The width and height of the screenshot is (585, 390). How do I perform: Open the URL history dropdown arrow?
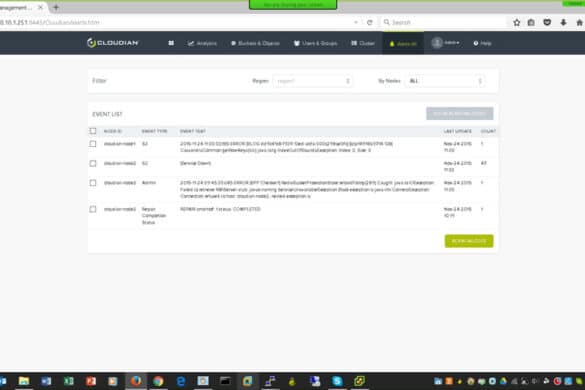[x=356, y=22]
